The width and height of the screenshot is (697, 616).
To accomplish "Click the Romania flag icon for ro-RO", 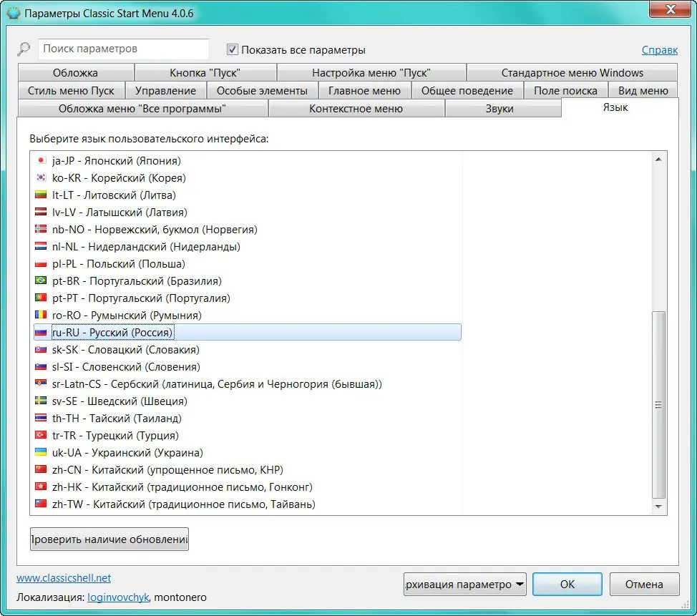I will (x=41, y=315).
